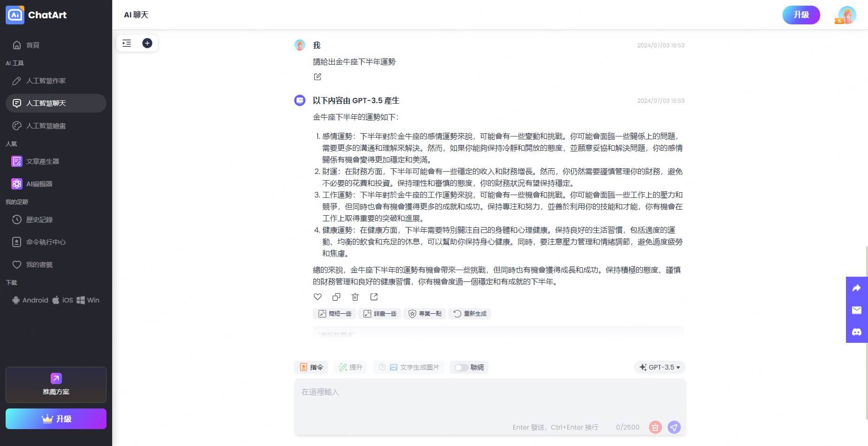Click floating share arrow icon
The width and height of the screenshot is (868, 446).
coord(857,288)
